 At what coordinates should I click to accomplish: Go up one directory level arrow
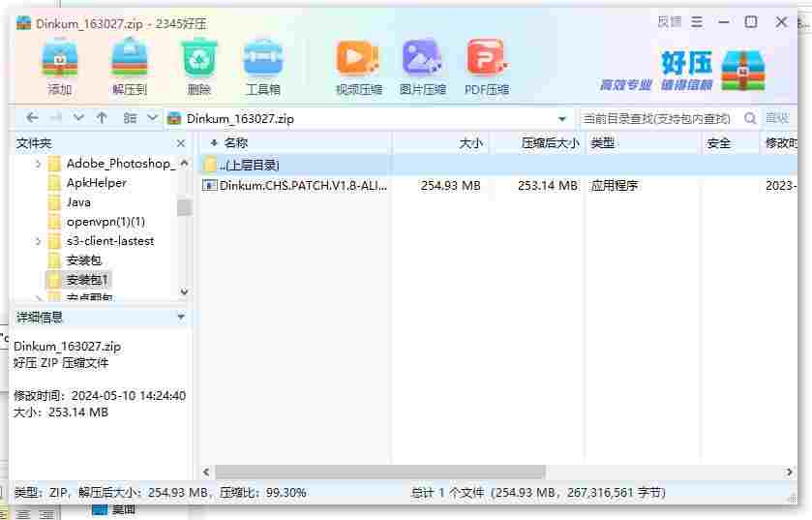point(102,118)
